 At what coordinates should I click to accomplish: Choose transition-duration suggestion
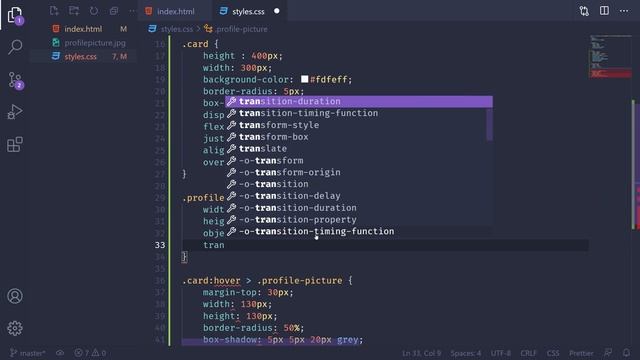click(x=359, y=101)
